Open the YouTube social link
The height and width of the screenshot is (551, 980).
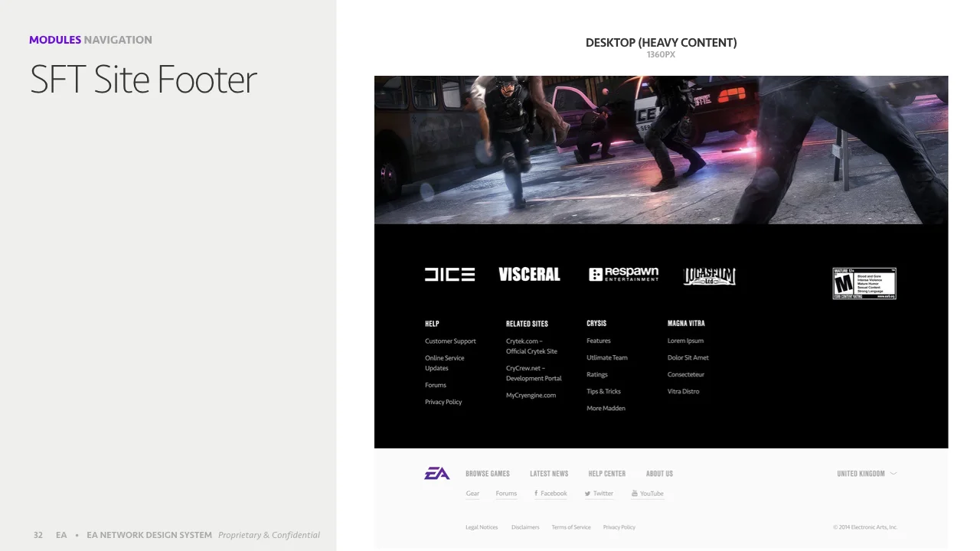tap(648, 494)
